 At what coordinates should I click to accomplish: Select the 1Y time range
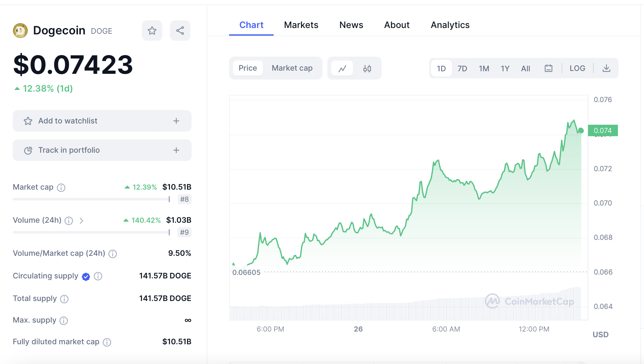[x=505, y=68]
